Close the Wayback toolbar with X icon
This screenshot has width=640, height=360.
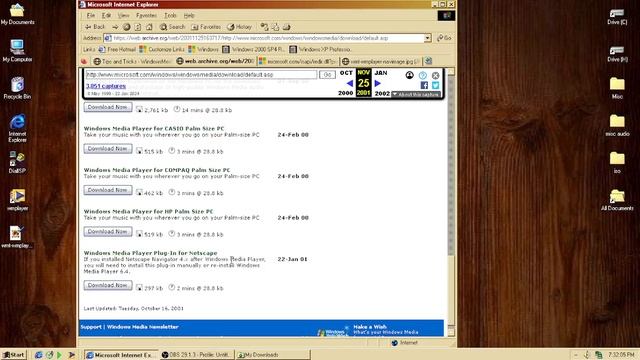coord(436,76)
